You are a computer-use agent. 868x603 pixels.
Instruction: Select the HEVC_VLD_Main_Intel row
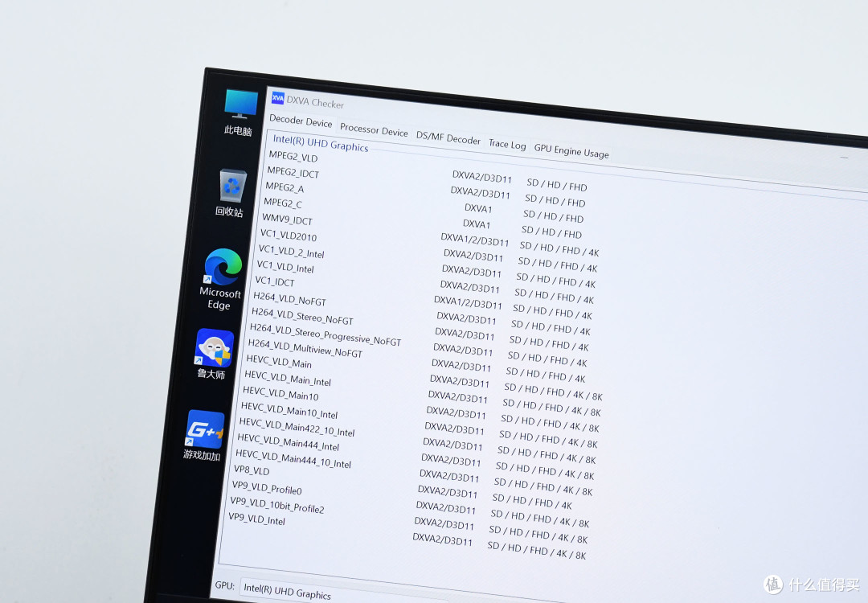tap(423, 394)
